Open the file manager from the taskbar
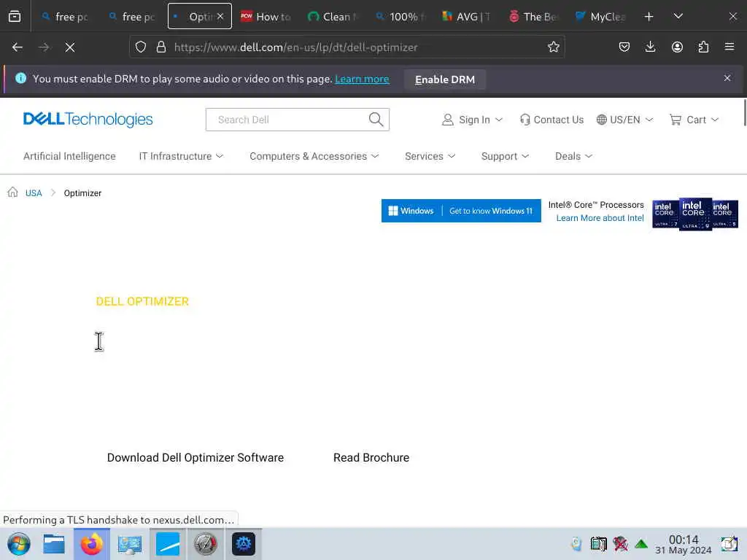Viewport: 747px width, 560px height. coord(54,544)
